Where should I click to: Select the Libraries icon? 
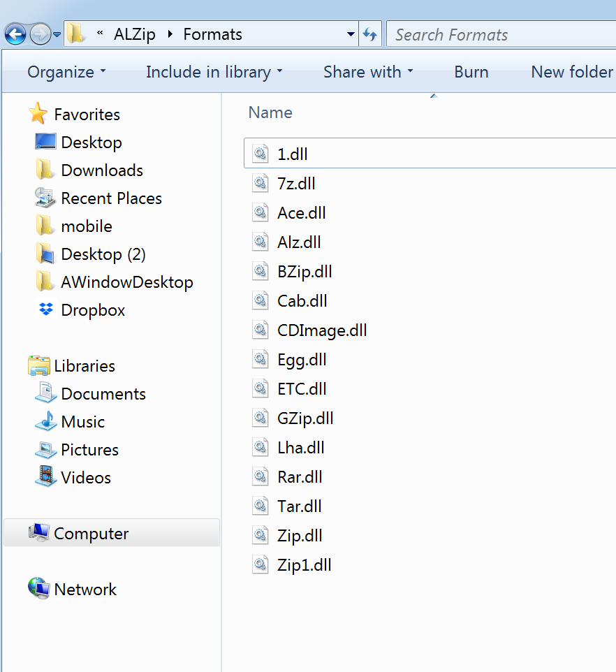tap(39, 365)
